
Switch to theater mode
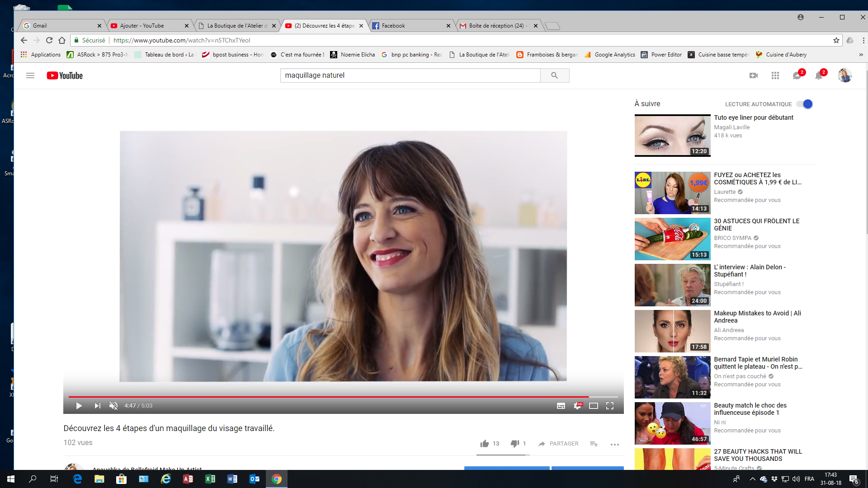coord(594,406)
